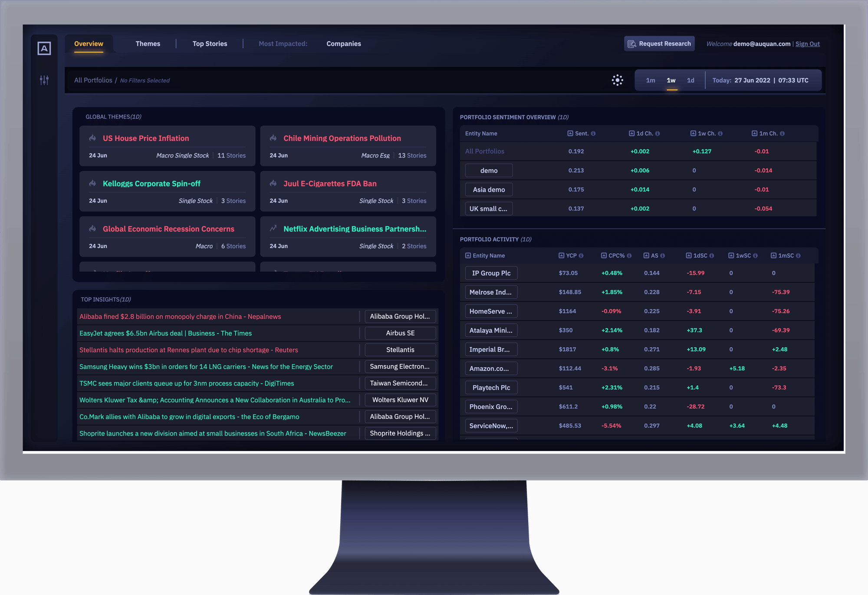Click the info icon next to 1d Ch.
Screen dimensions: 868x595
[x=658, y=134]
